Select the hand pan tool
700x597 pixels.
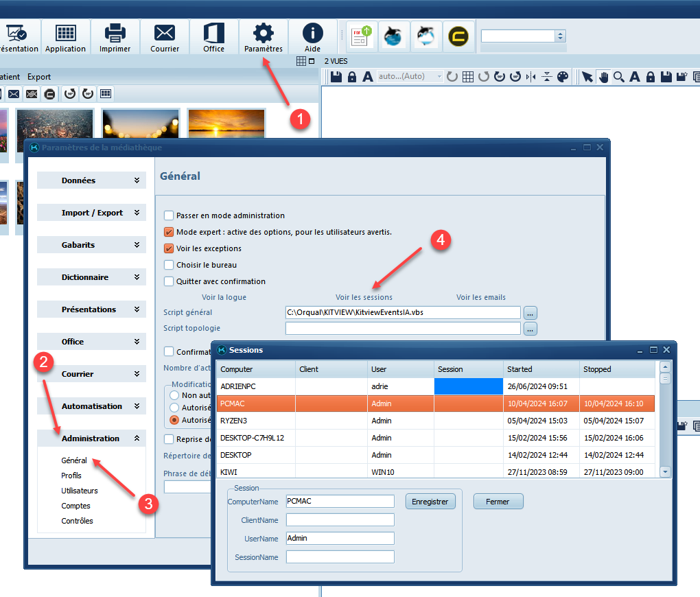603,77
